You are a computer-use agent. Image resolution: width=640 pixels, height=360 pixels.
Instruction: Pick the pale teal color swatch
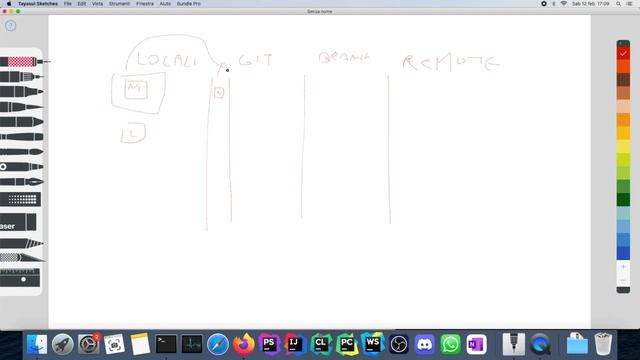[x=623, y=213]
